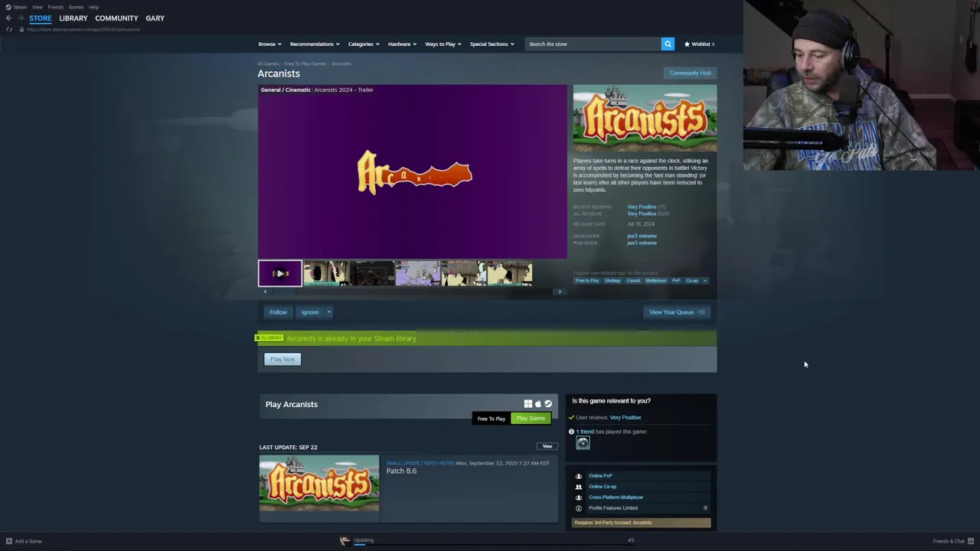Expand the Browse dropdown

coord(269,44)
